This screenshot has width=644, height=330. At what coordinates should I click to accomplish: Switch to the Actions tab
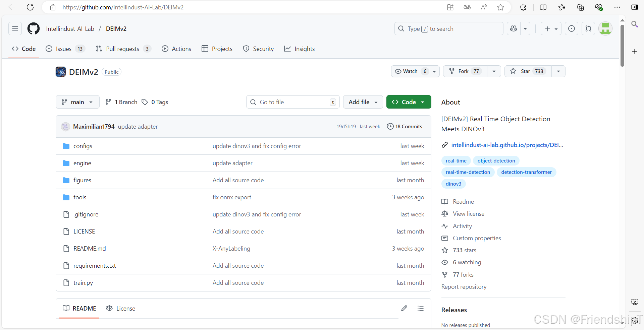point(176,49)
